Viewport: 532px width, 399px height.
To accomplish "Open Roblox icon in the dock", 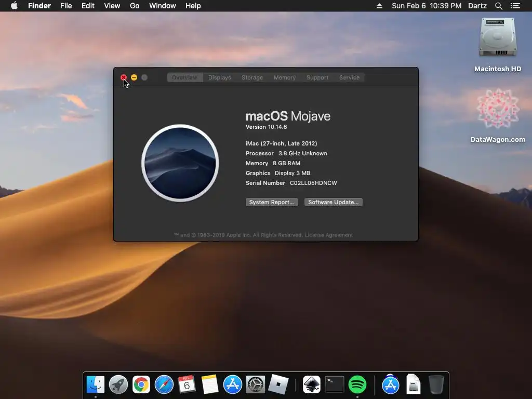I will [278, 384].
